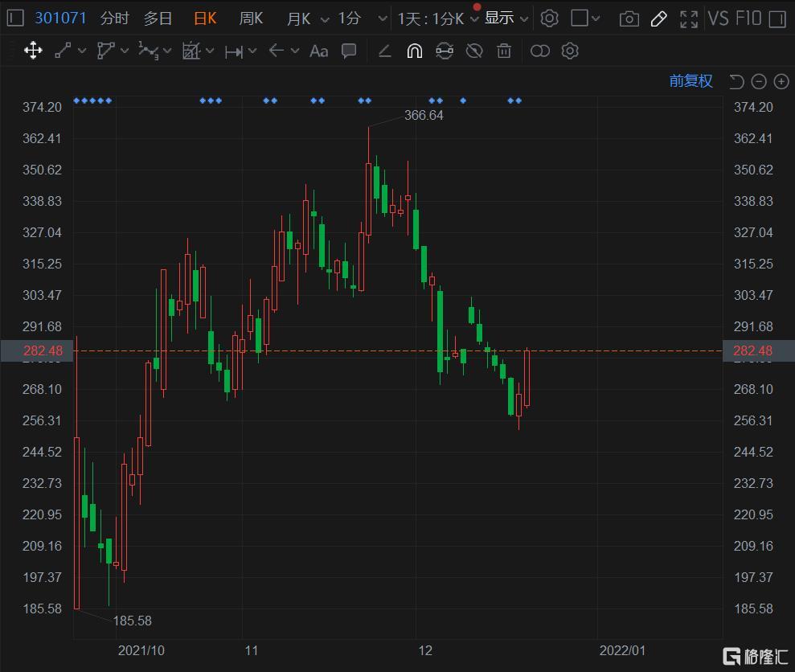Screen dimensions: 795x672
Task: Toggle the right sidebar panel icon
Action: coord(777,19)
